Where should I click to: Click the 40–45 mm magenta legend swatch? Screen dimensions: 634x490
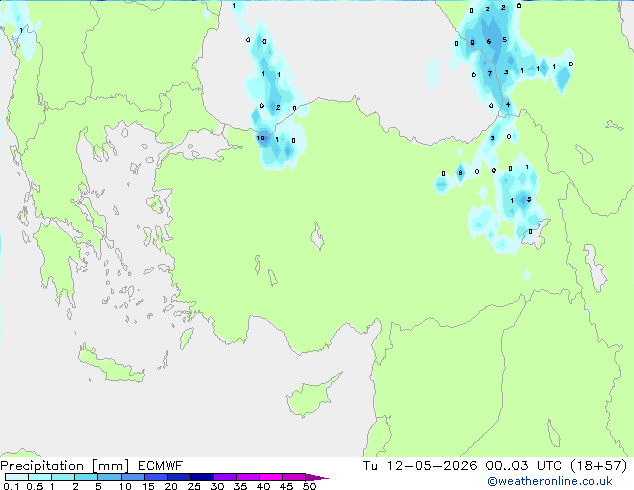point(271,477)
